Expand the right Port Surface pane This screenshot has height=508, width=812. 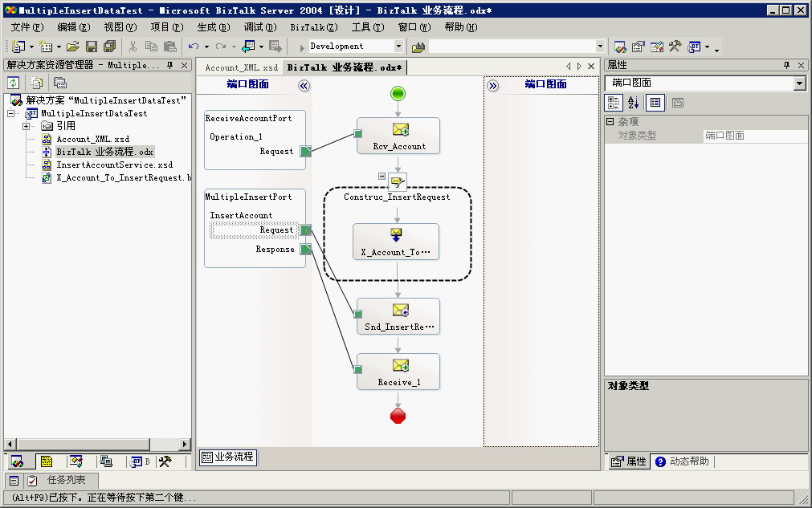493,86
